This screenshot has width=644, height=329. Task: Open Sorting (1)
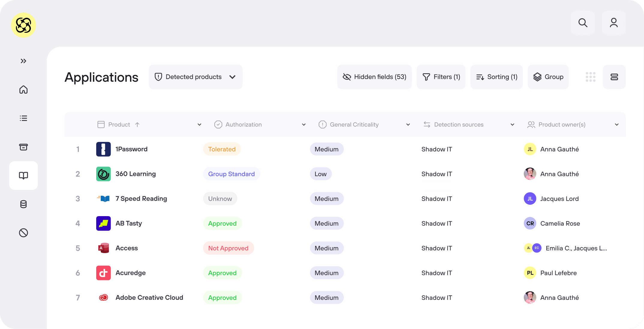pyautogui.click(x=497, y=77)
